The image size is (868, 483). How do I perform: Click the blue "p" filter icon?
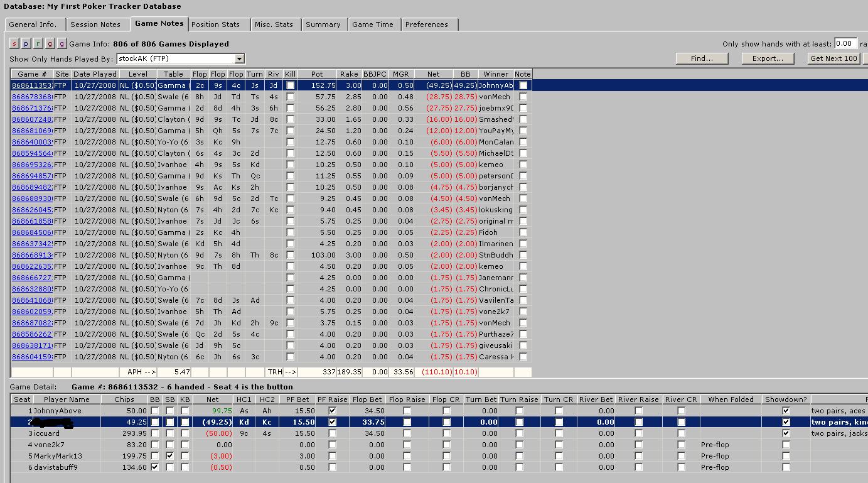click(26, 44)
